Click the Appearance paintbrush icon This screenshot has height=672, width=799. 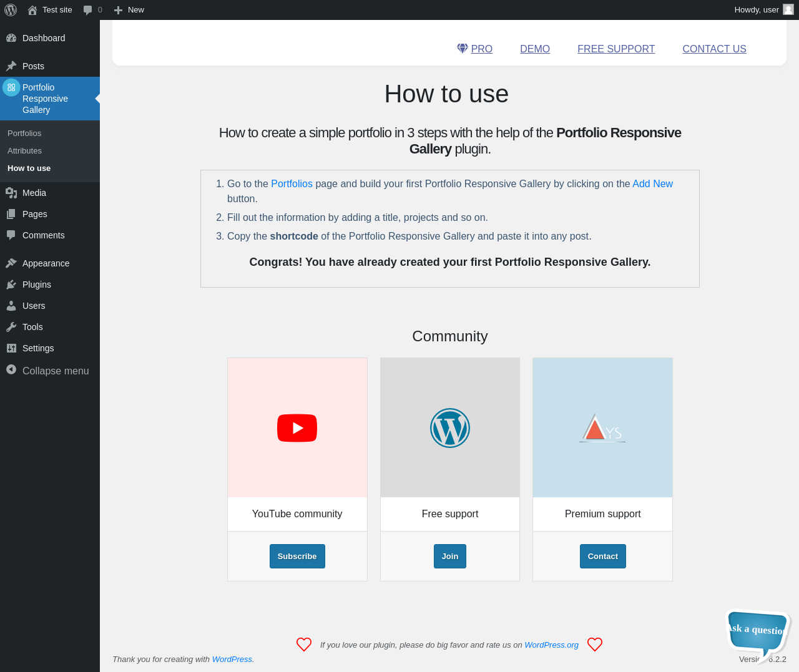[11, 263]
